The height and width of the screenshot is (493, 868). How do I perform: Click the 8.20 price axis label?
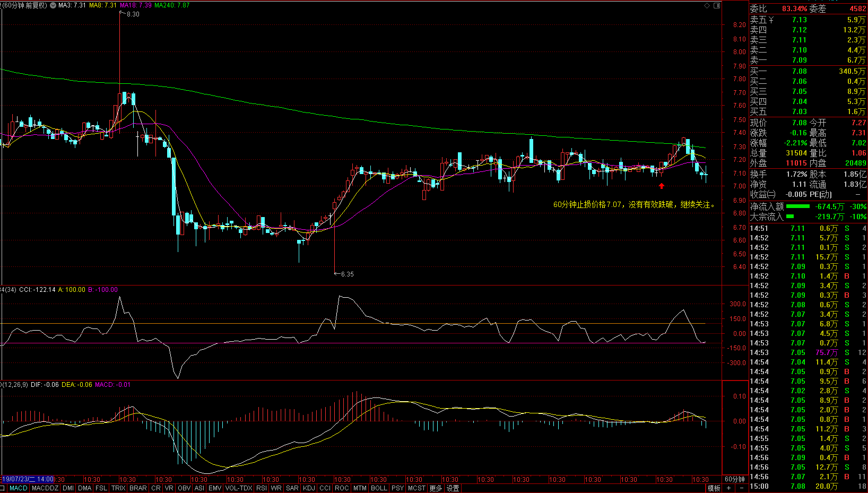click(x=740, y=25)
